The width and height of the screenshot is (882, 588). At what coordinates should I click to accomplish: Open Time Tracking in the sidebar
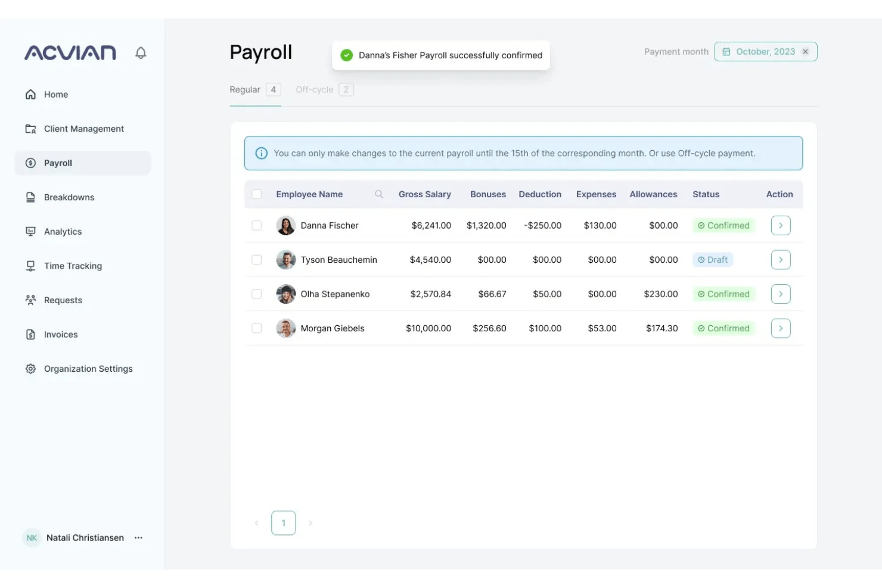click(x=82, y=266)
